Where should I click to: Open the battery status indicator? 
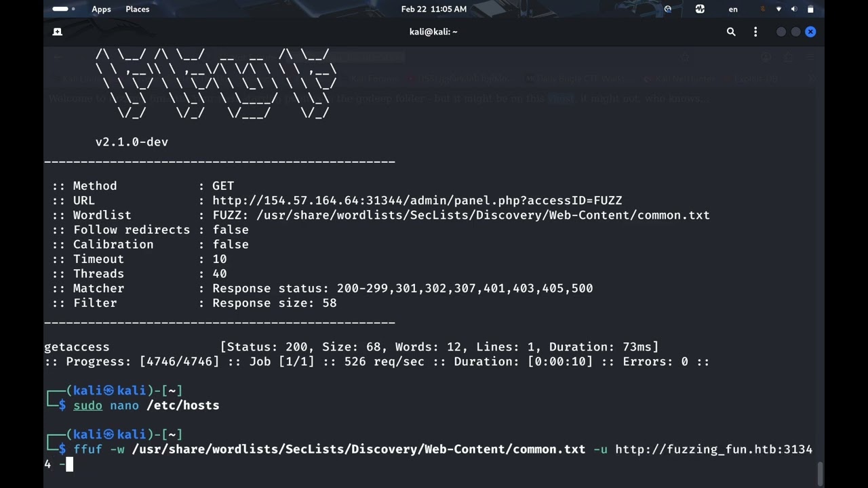(x=810, y=9)
